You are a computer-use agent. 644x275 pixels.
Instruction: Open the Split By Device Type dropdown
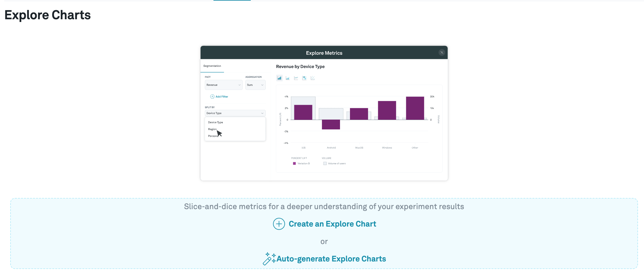[x=235, y=113]
